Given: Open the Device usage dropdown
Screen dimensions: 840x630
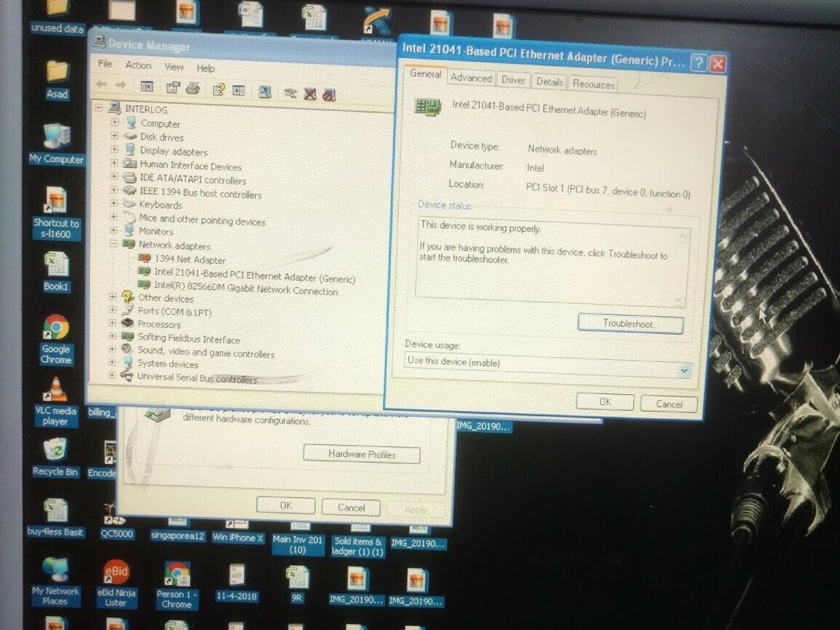Looking at the screenshot, I should [684, 370].
